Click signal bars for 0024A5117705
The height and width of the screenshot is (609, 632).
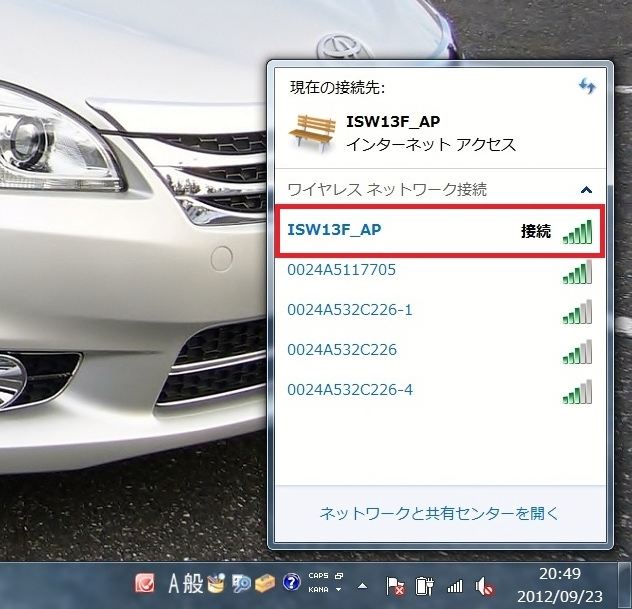click(578, 272)
